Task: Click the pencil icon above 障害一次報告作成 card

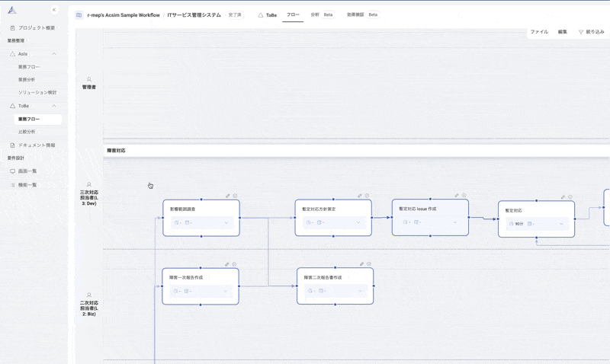Action: click(226, 264)
